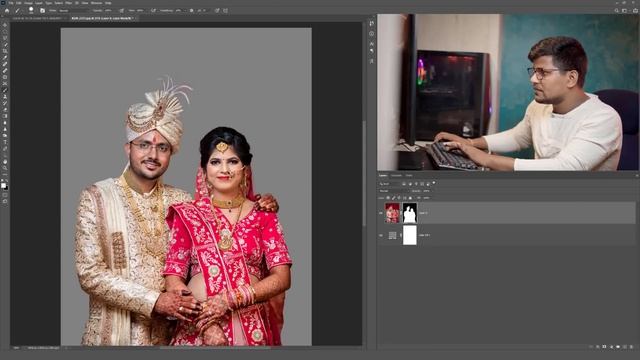Select the couple silhouette layer mask

click(410, 213)
